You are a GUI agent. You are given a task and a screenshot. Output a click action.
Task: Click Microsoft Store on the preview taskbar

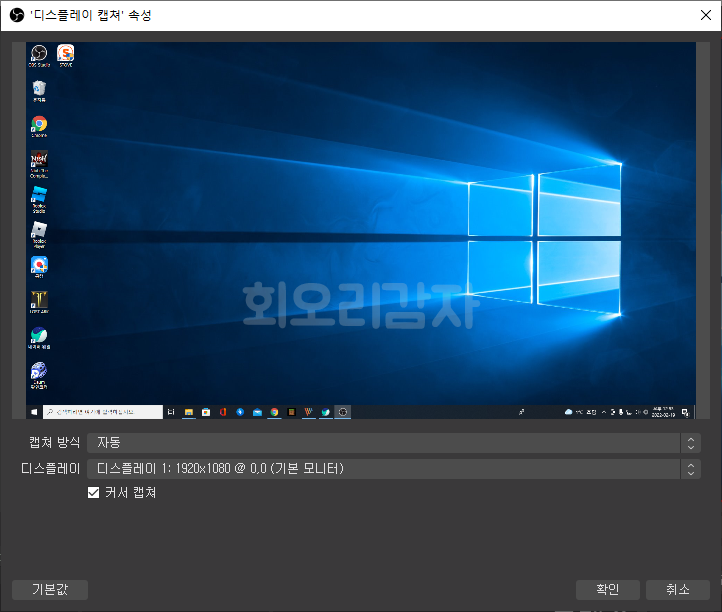(206, 412)
